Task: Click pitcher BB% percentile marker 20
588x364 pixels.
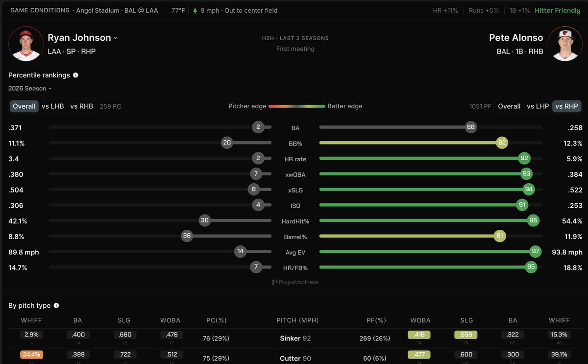Action: coord(226,143)
